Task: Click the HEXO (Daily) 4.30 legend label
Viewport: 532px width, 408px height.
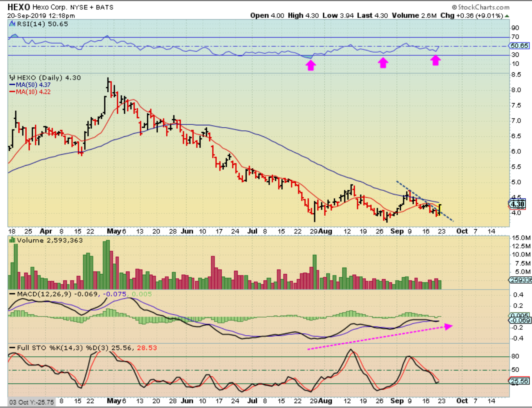Action: point(49,78)
